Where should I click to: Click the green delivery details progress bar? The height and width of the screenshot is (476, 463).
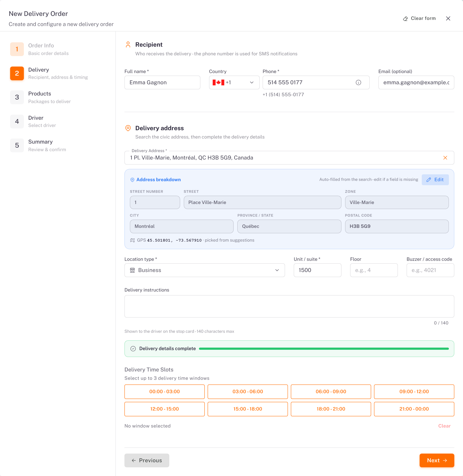tap(324, 349)
